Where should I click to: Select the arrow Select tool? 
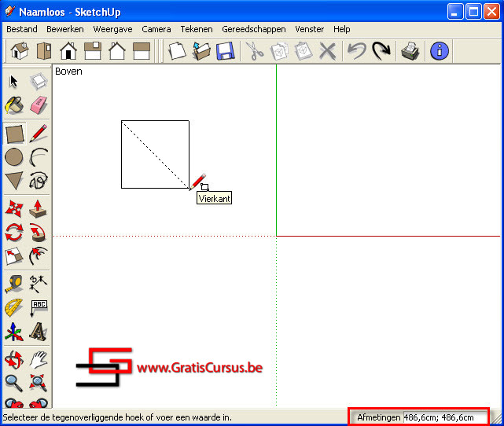[13, 81]
